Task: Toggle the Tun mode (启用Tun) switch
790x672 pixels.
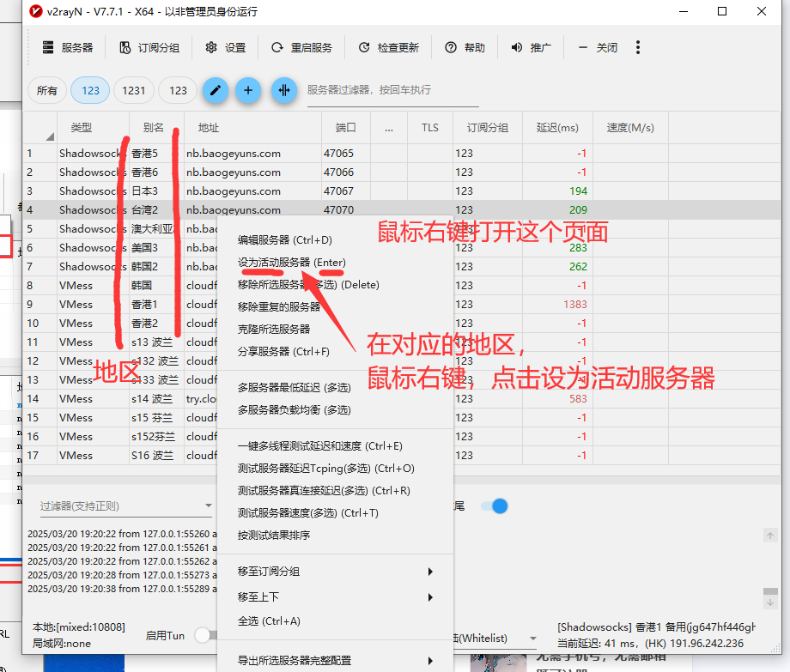Action: (204, 635)
